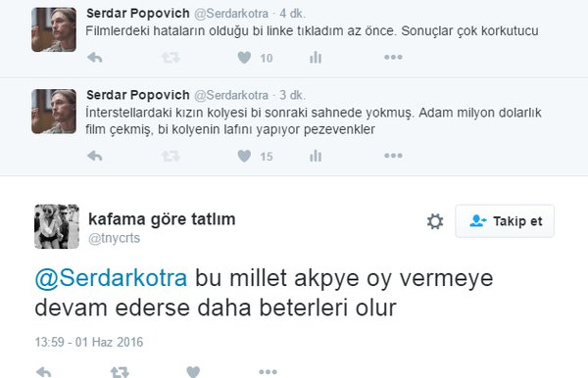
Task: Follow the user with the Takip et button
Action: click(505, 221)
